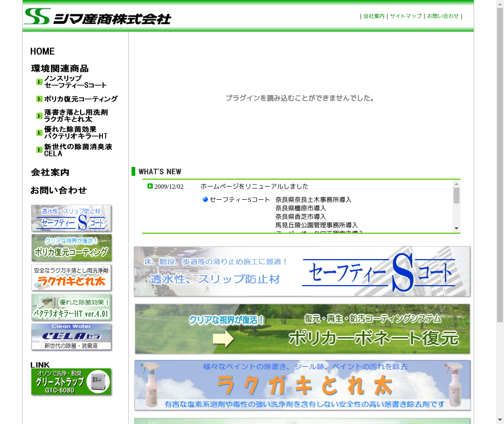
Task: Open the サイトマップ link
Action: (x=406, y=16)
